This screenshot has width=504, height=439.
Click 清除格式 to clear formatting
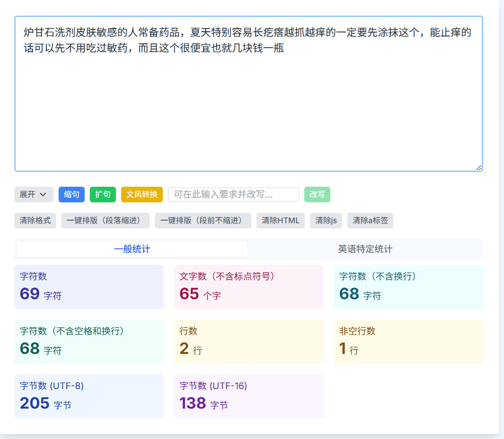[35, 221]
